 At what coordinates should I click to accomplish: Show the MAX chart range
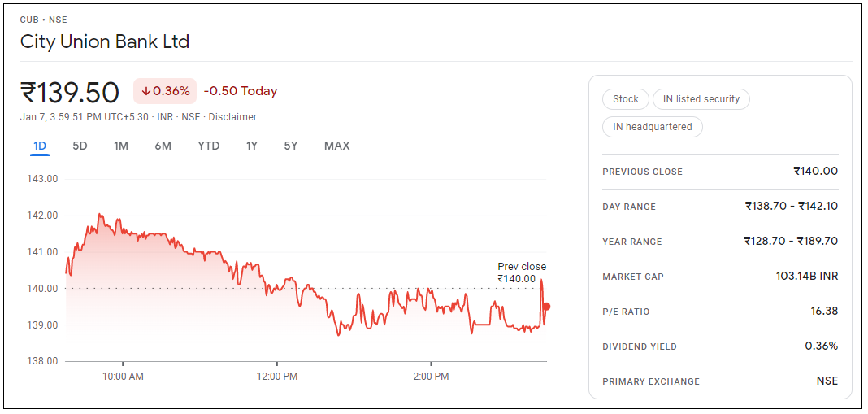(337, 146)
